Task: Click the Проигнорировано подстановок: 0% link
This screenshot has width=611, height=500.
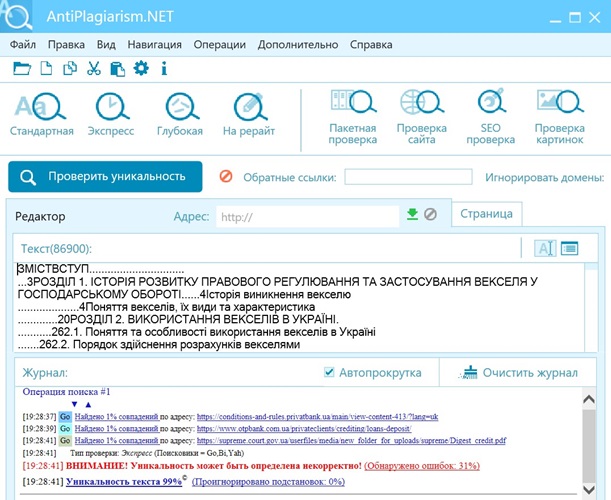Action: [x=268, y=482]
